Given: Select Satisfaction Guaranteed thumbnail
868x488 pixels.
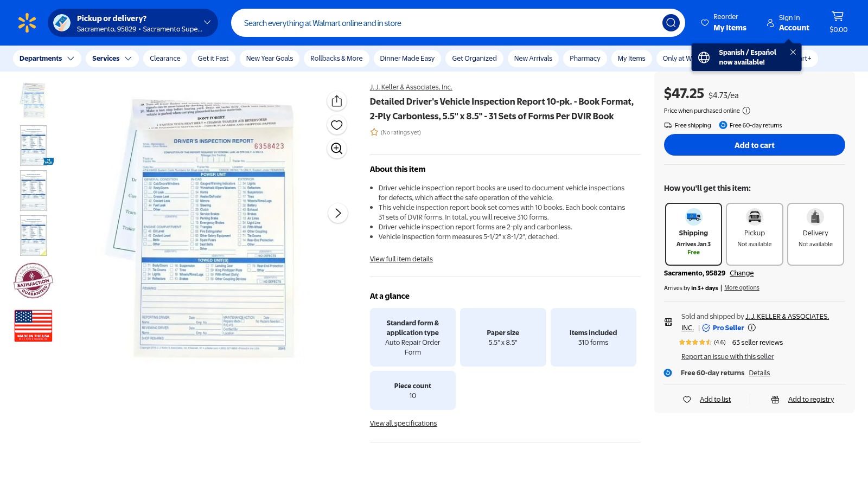Looking at the screenshot, I should coord(33,280).
